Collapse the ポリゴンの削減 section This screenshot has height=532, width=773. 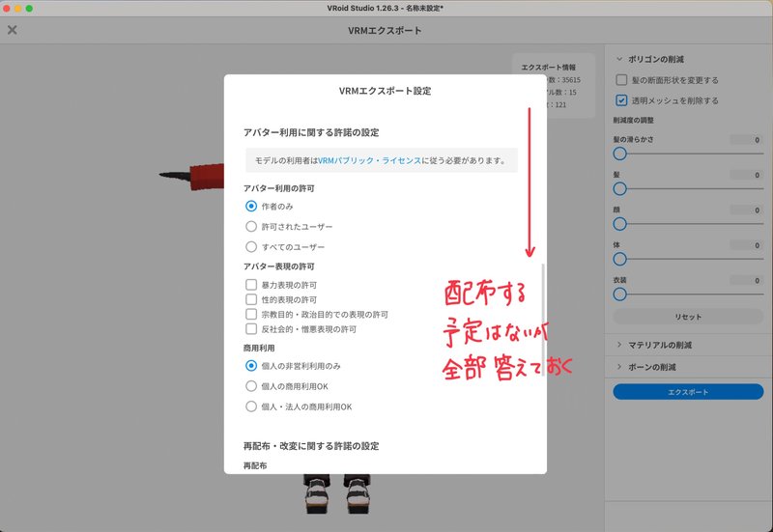pos(619,59)
